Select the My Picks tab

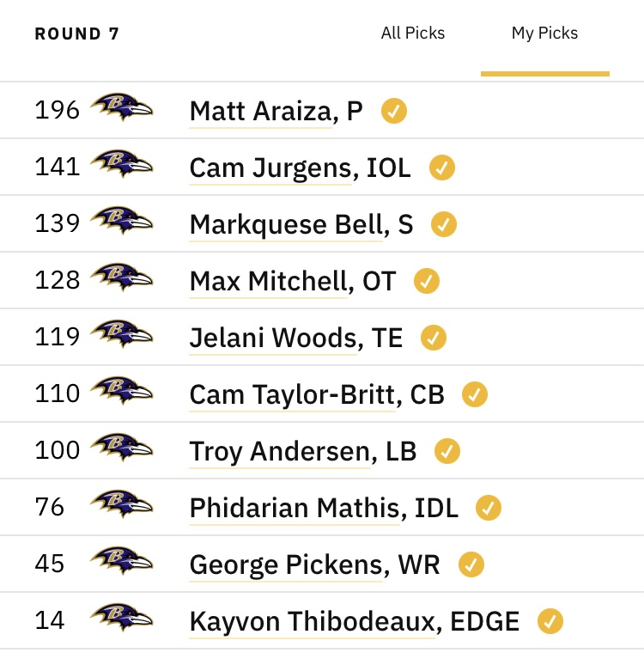pyautogui.click(x=544, y=33)
